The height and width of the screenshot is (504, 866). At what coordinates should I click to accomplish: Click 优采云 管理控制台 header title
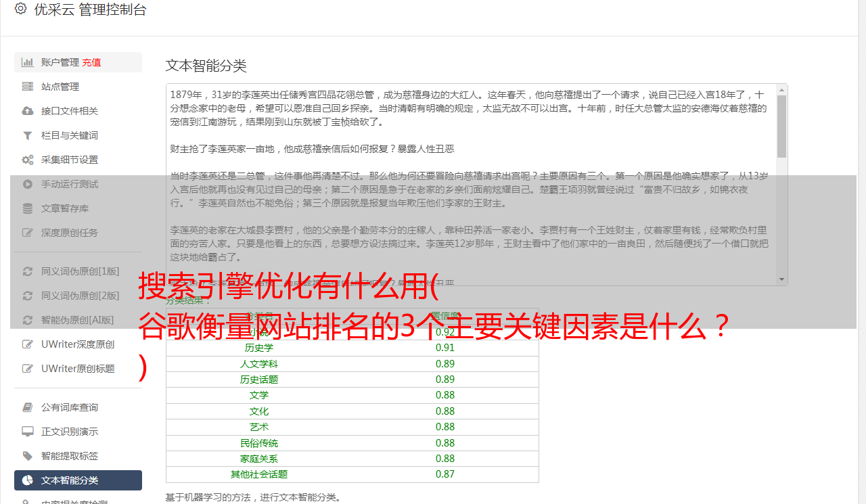pos(90,9)
